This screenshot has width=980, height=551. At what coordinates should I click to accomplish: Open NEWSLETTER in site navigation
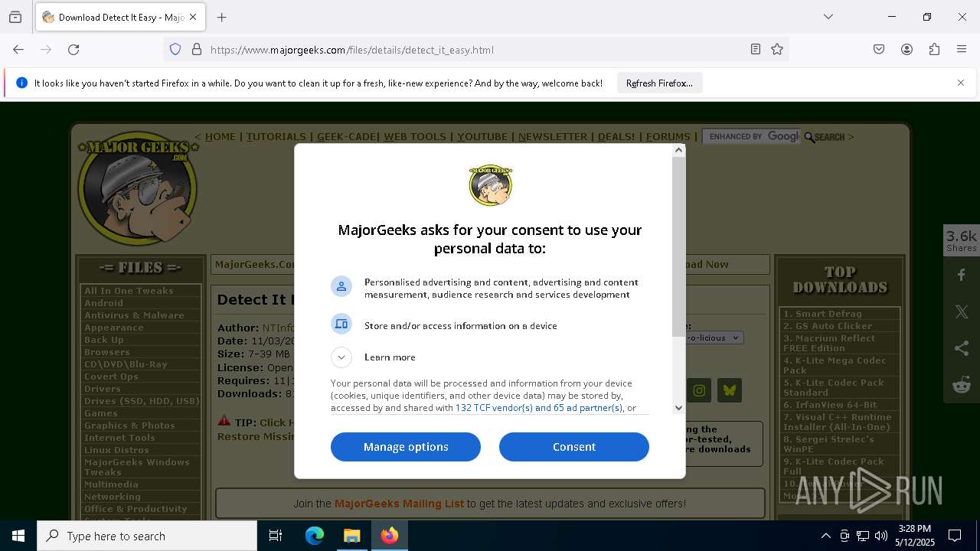click(x=553, y=137)
